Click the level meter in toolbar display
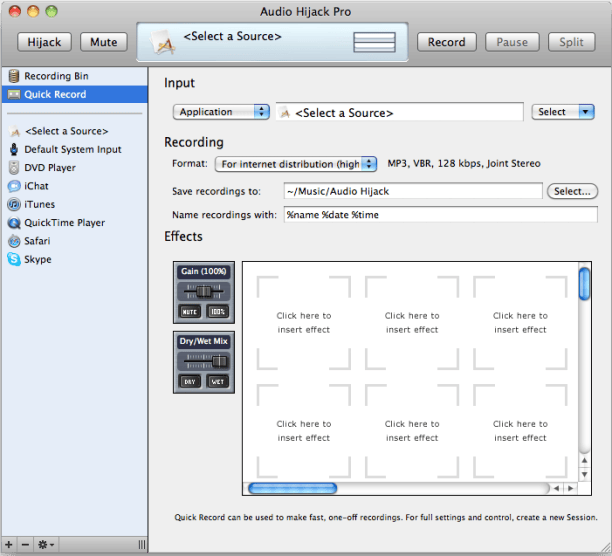Image resolution: width=612 pixels, height=556 pixels. [x=374, y=42]
